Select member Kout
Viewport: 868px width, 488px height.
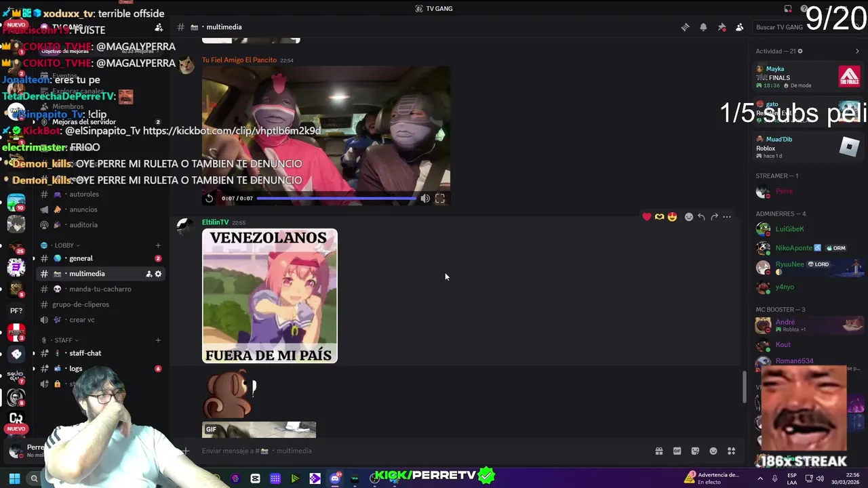pos(808,344)
